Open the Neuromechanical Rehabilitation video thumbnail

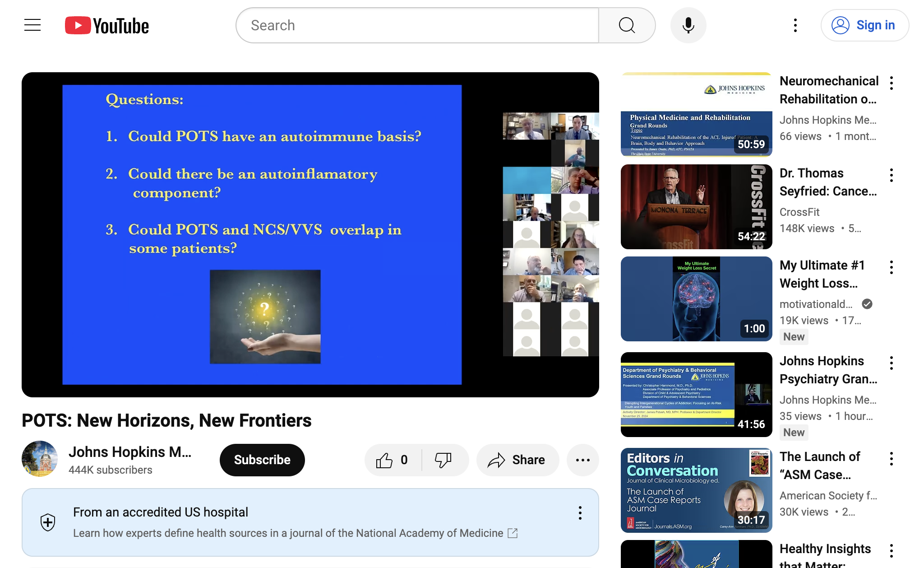point(697,114)
